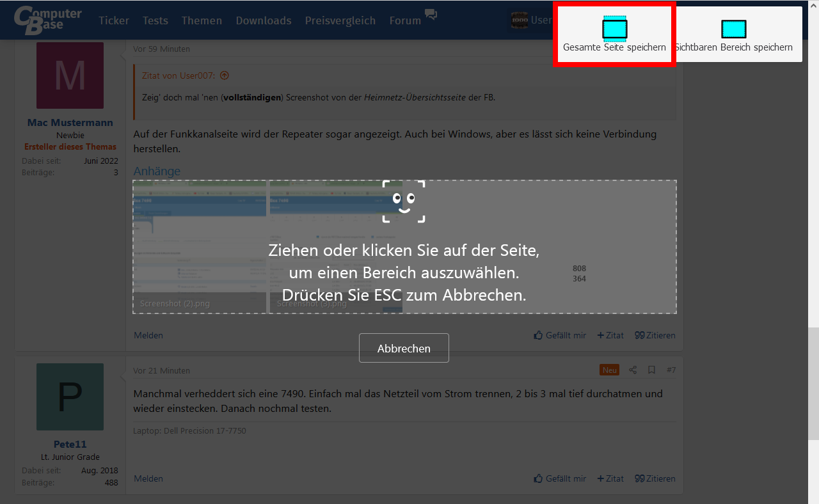819x504 pixels.
Task: Open the quote jump arrow next to User007
Action: tap(224, 75)
